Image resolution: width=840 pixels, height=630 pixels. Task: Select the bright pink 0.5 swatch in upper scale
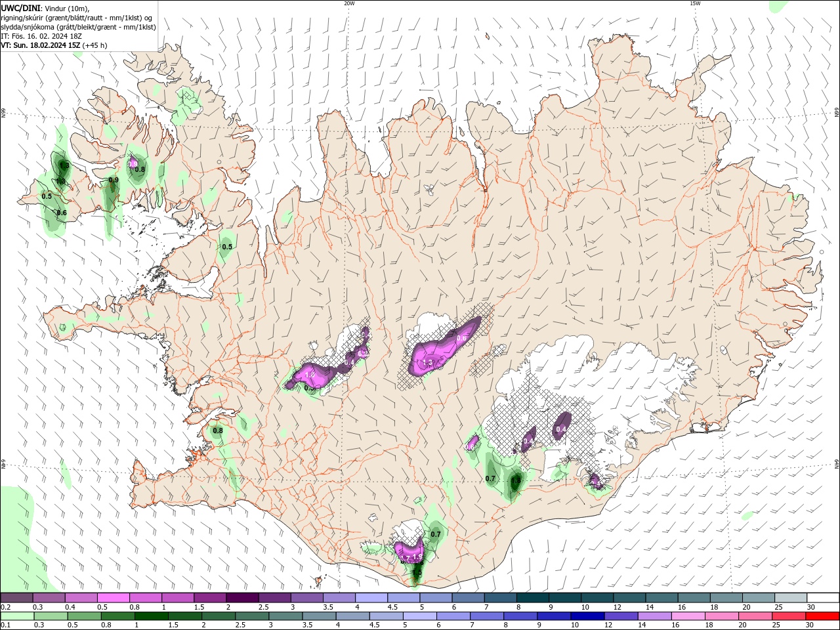[113, 598]
